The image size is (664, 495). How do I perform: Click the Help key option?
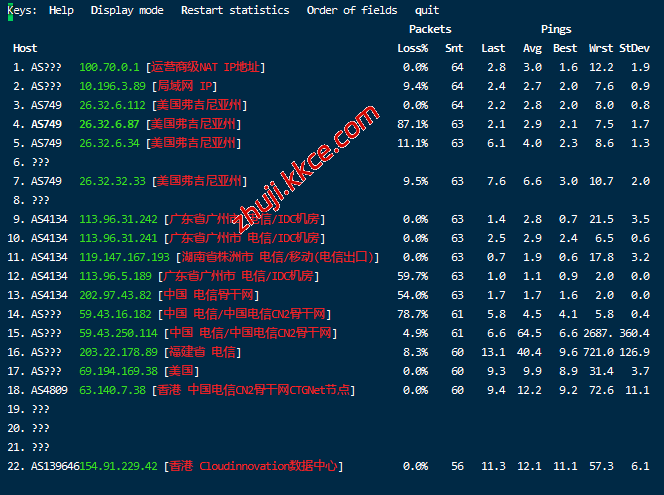(61, 10)
